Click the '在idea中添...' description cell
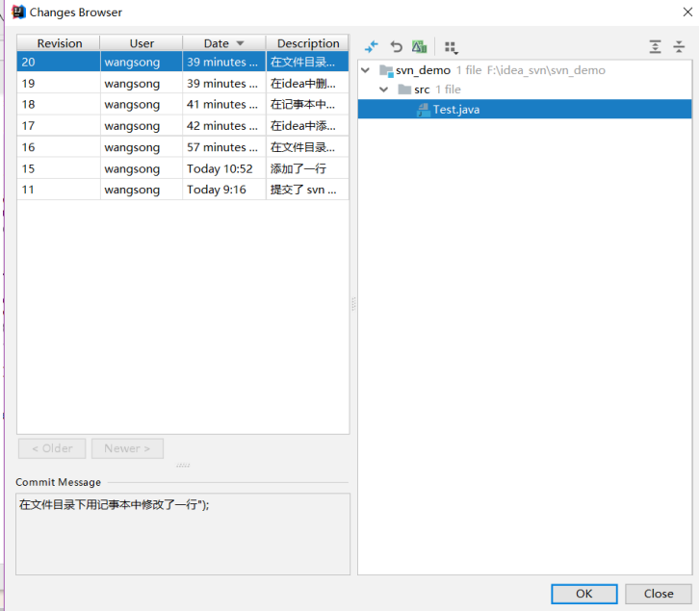This screenshot has width=700, height=611. coord(307,126)
